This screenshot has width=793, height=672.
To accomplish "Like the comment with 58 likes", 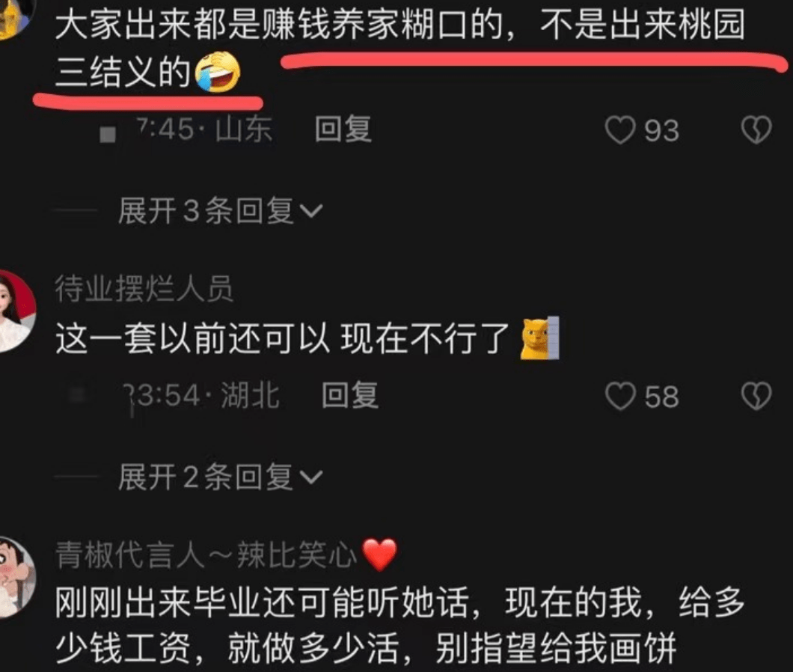I will tap(620, 396).
